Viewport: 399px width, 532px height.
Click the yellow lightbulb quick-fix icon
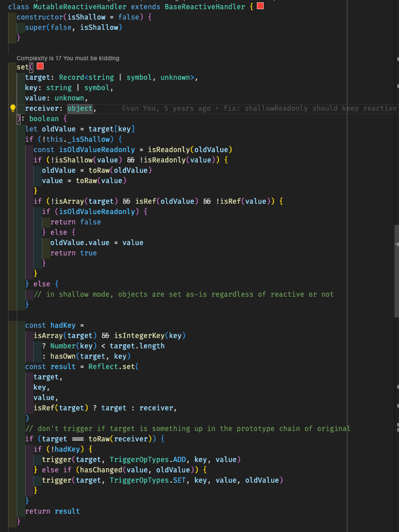[x=13, y=108]
